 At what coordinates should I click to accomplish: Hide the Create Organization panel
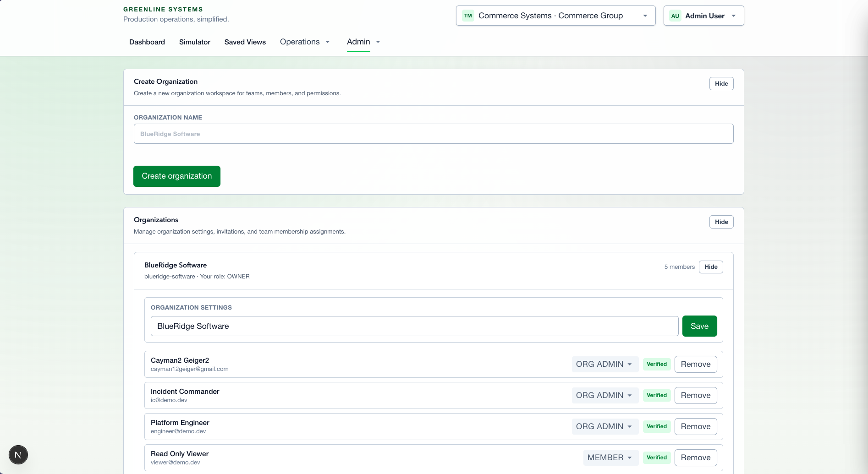pyautogui.click(x=721, y=83)
